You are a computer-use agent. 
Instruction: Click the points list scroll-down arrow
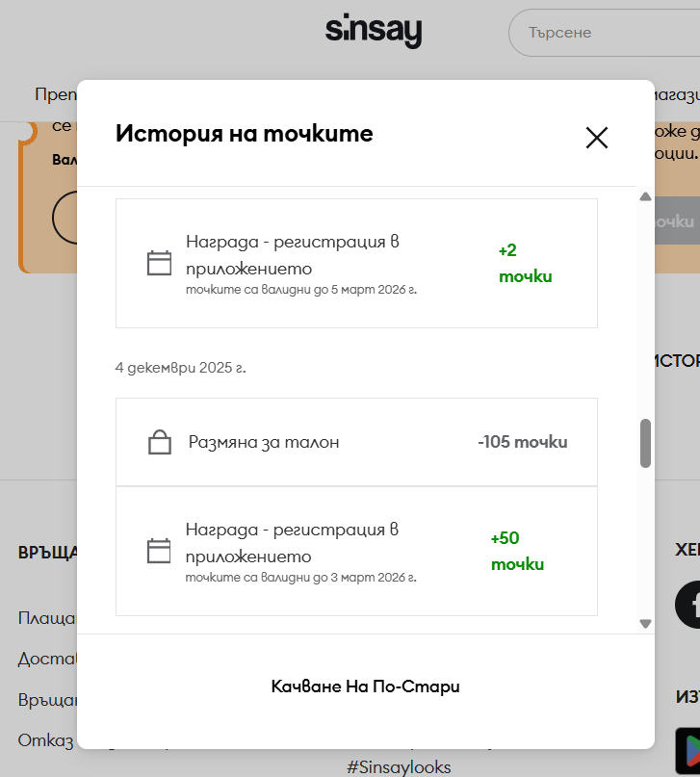point(645,624)
